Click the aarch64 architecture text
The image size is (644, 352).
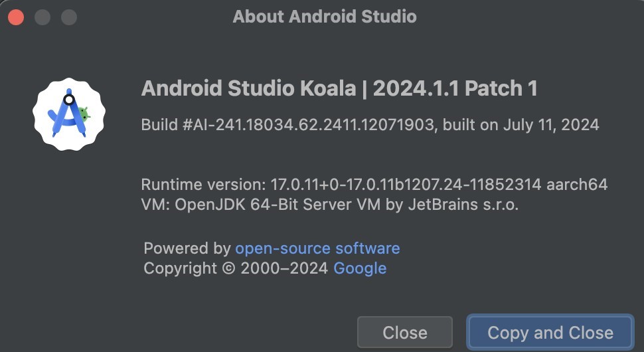coord(578,185)
